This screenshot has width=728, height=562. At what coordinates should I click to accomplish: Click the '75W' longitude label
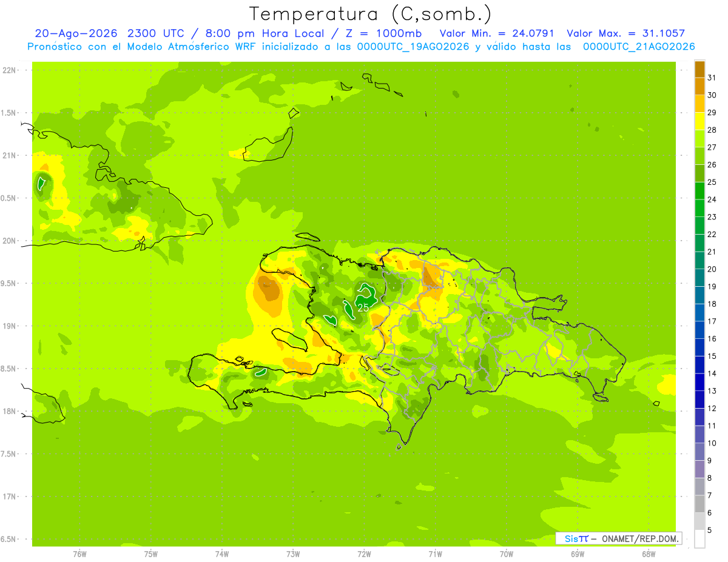[x=151, y=554]
